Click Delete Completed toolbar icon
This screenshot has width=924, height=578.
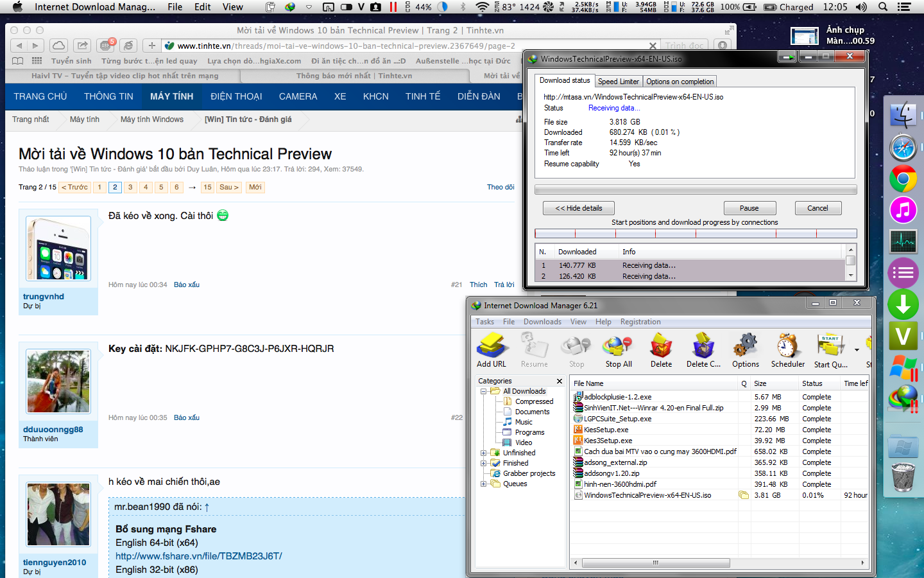703,350
